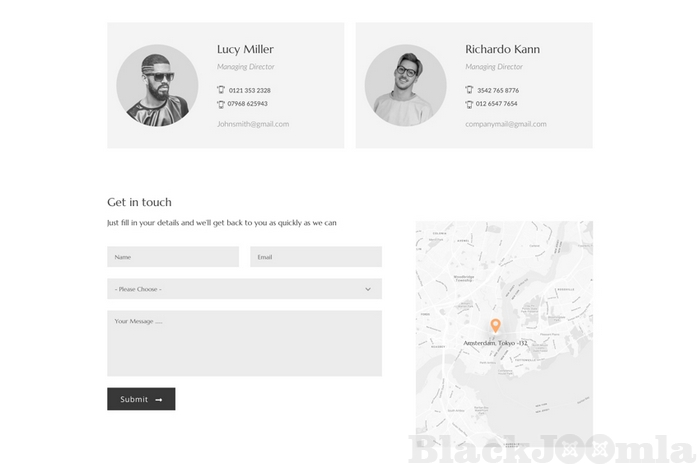
Task: Expand the "- Please Choose -" select box
Action: (x=244, y=289)
